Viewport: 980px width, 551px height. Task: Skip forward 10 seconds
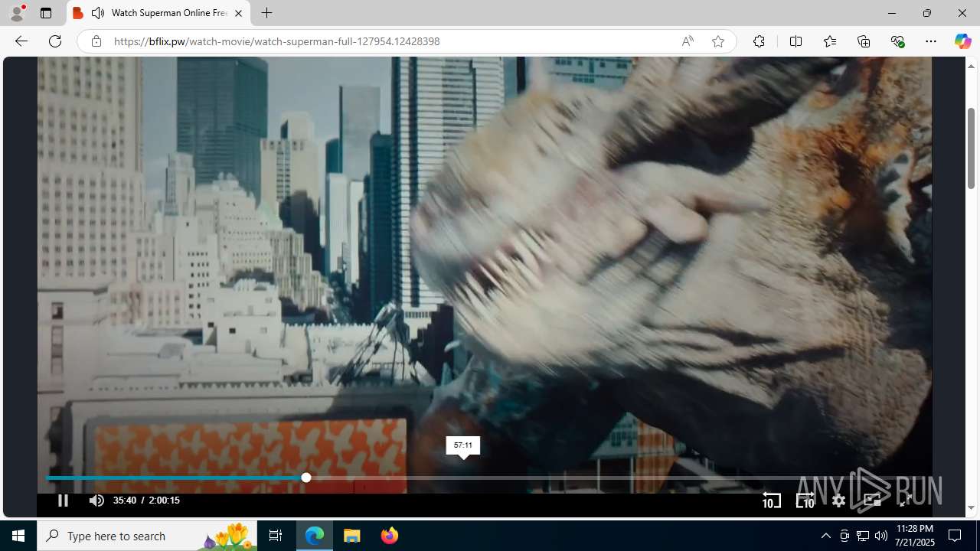[805, 500]
